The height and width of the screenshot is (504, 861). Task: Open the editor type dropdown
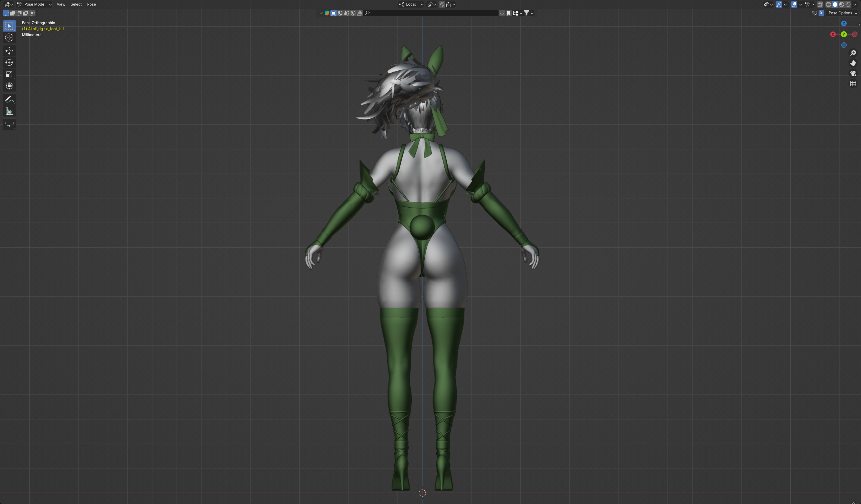(x=8, y=4)
